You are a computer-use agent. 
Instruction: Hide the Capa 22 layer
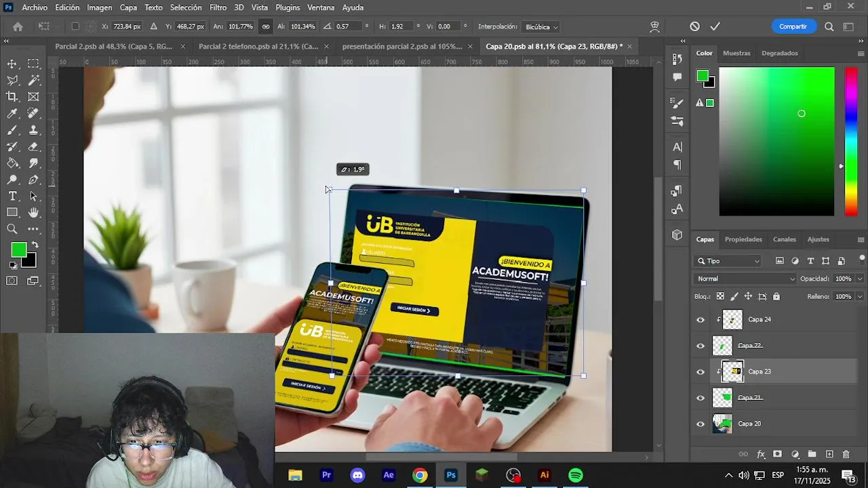click(x=701, y=346)
